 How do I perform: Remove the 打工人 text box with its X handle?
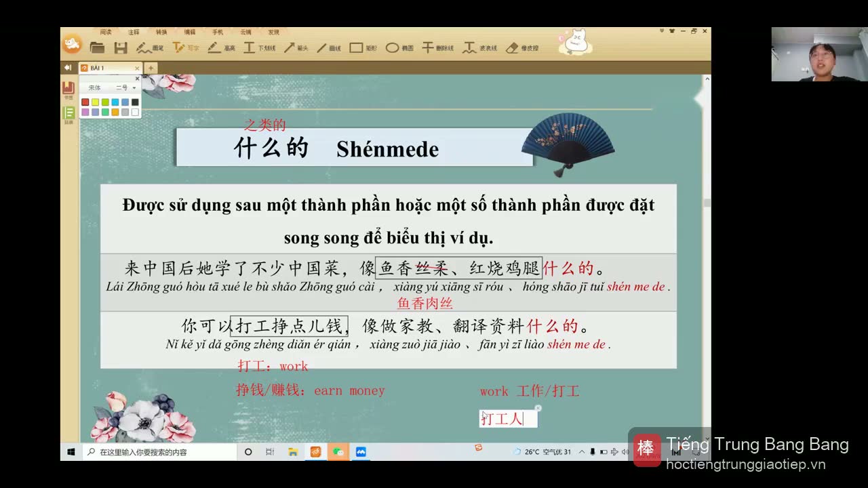tap(538, 408)
